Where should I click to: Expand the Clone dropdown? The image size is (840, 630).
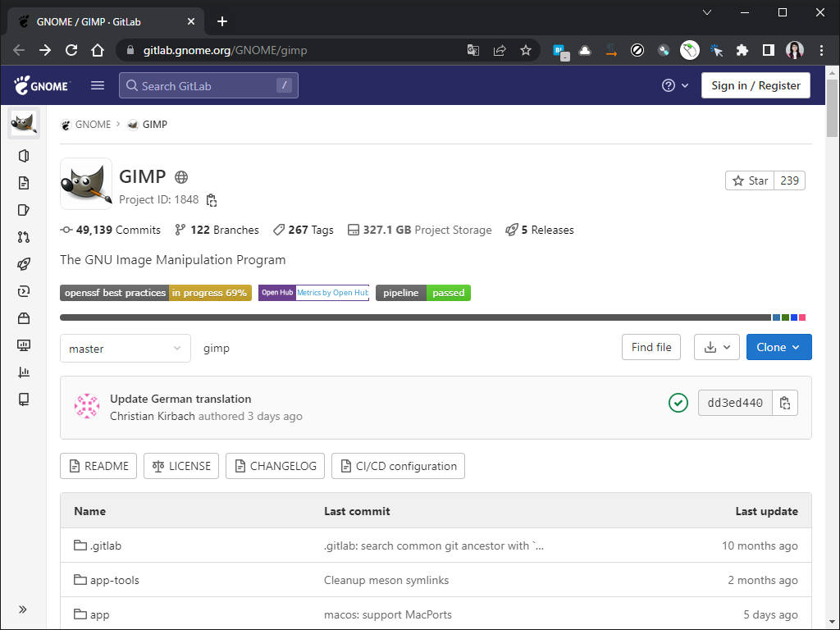pyautogui.click(x=778, y=347)
